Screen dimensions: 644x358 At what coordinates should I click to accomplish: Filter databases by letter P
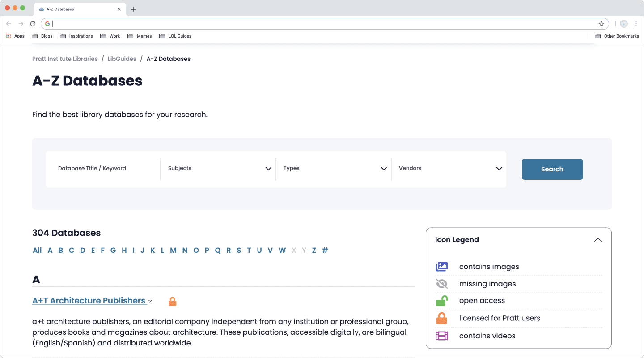tap(207, 250)
